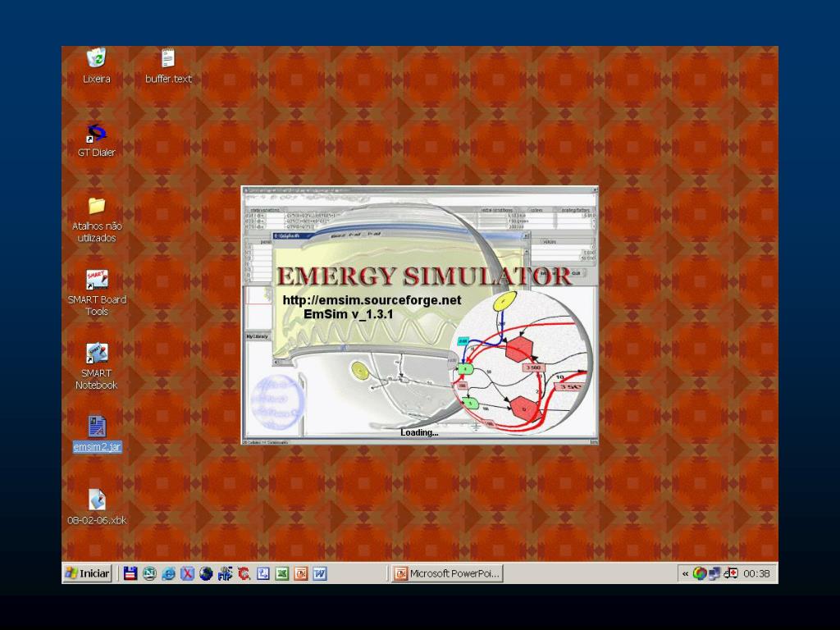Click the red-cross tray icon
This screenshot has height=630, width=840.
click(730, 573)
